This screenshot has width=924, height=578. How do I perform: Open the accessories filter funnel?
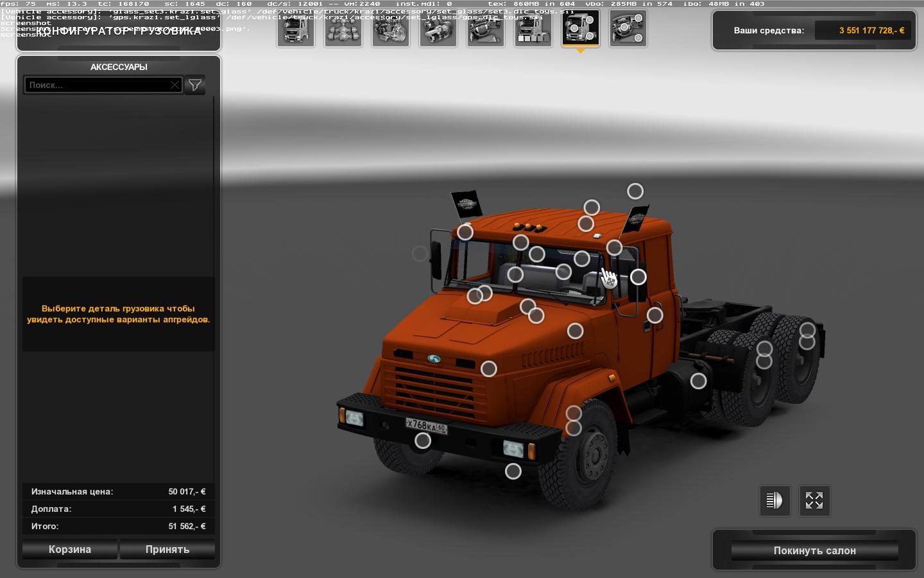coord(195,85)
